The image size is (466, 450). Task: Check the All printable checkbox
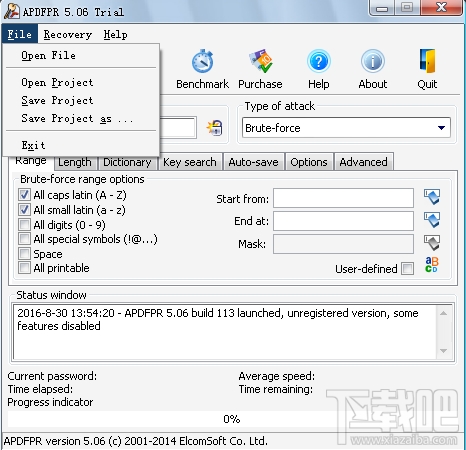(x=24, y=268)
